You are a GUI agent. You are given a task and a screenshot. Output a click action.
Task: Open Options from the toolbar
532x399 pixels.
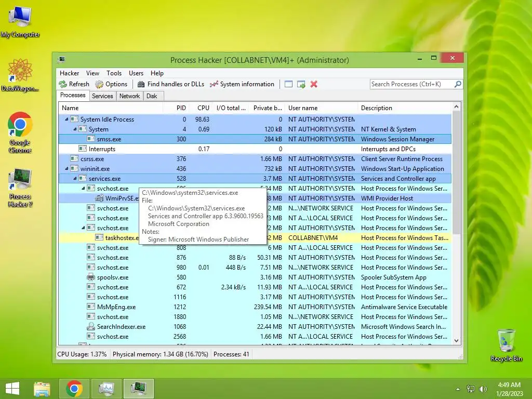(x=111, y=84)
